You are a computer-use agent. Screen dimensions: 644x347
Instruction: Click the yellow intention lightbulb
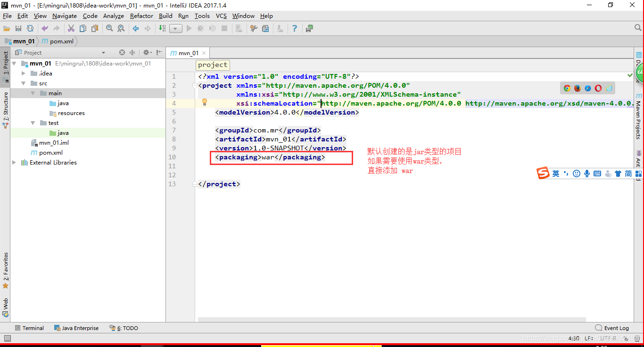tap(205, 102)
